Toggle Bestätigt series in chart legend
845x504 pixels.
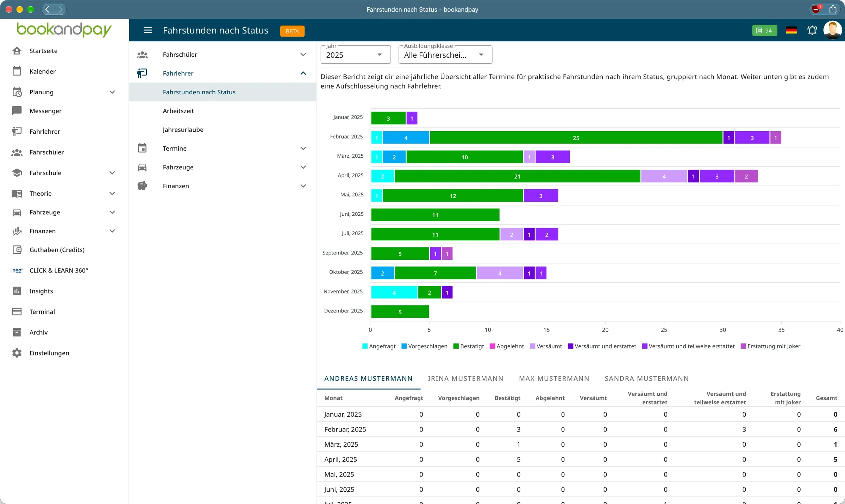point(469,346)
